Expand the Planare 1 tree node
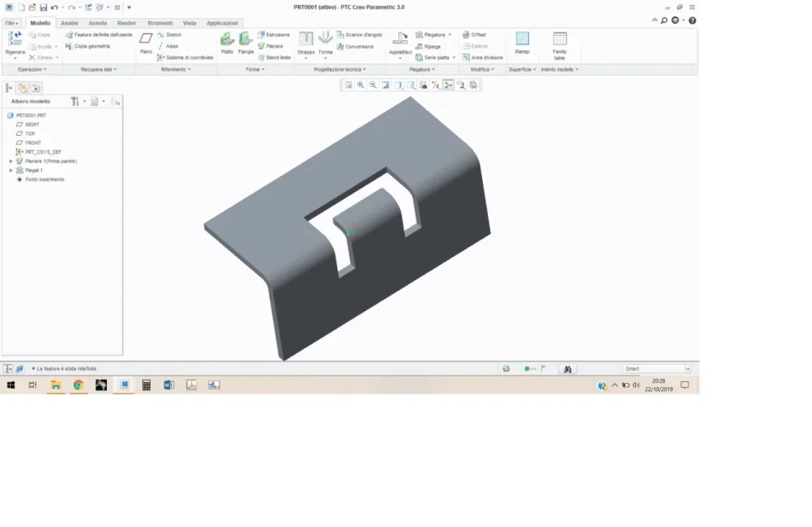Viewport: 812px width, 527px height. 11,161
